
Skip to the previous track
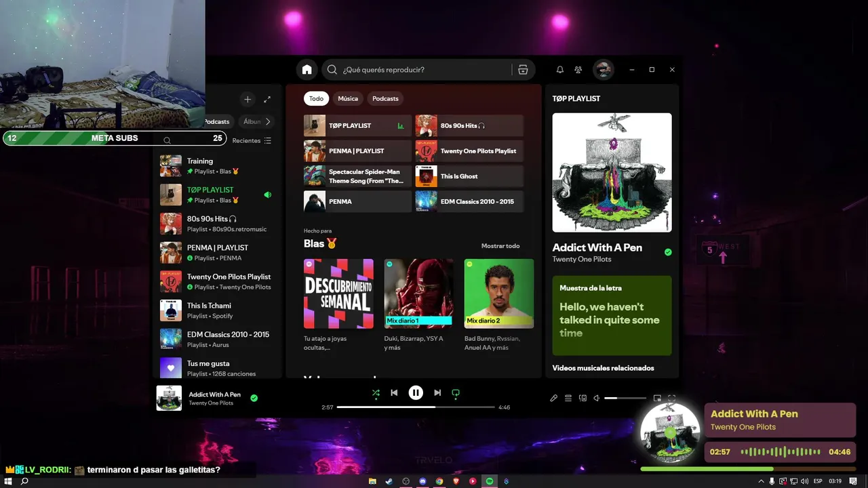(394, 392)
